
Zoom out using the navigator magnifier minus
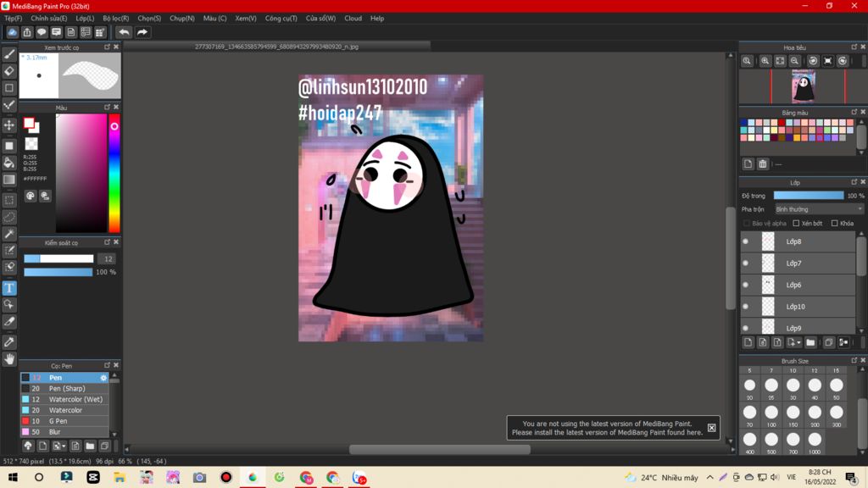click(x=794, y=61)
